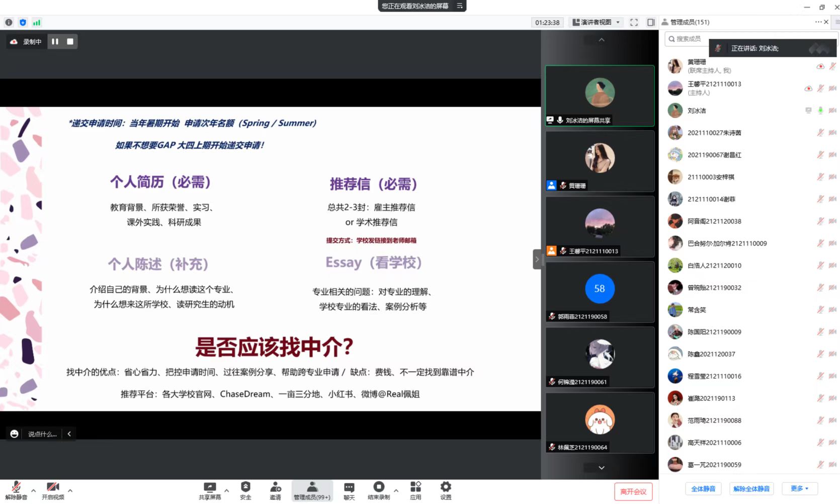Open the settings gear icon
This screenshot has width=840, height=504.
point(446,487)
